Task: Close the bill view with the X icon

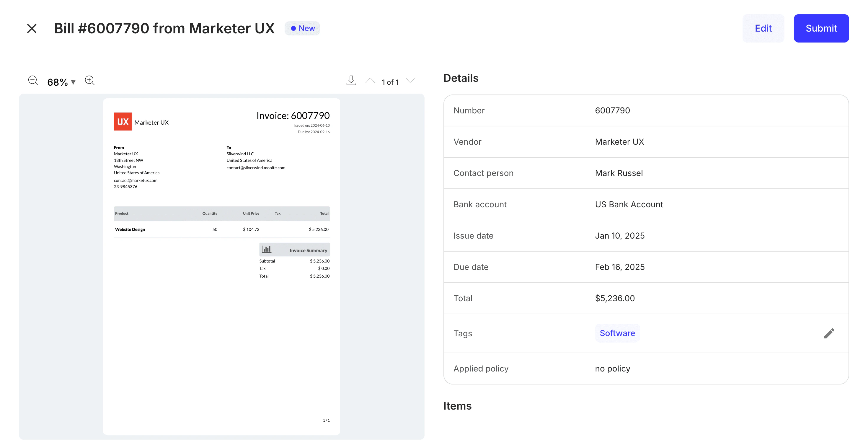Action: click(31, 28)
